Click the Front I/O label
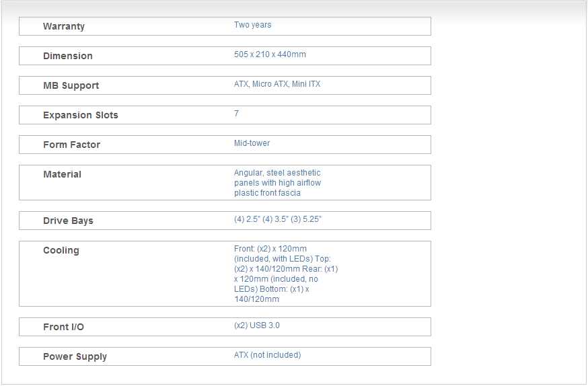The image size is (588, 386). coord(63,327)
